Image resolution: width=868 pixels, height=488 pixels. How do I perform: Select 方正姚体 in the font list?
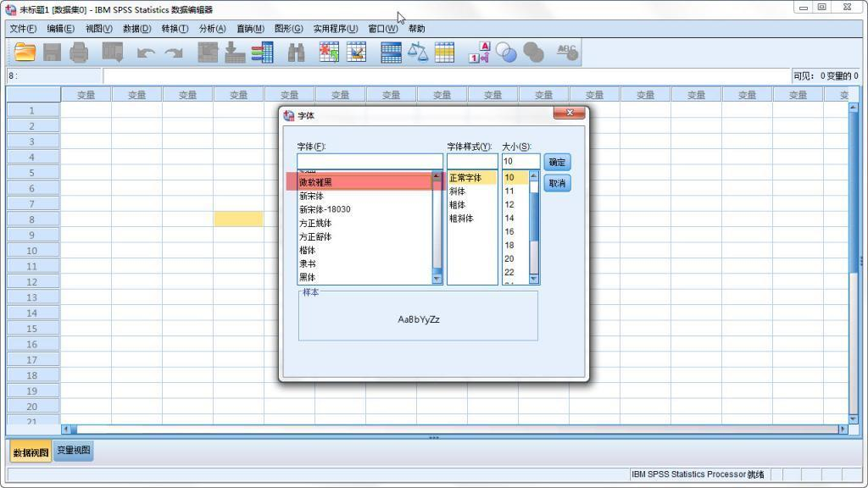click(364, 223)
